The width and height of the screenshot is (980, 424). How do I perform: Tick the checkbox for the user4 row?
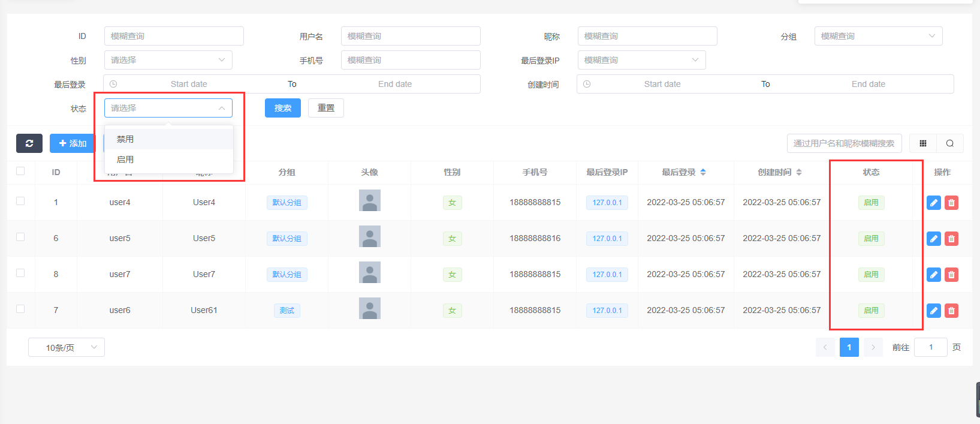click(20, 201)
